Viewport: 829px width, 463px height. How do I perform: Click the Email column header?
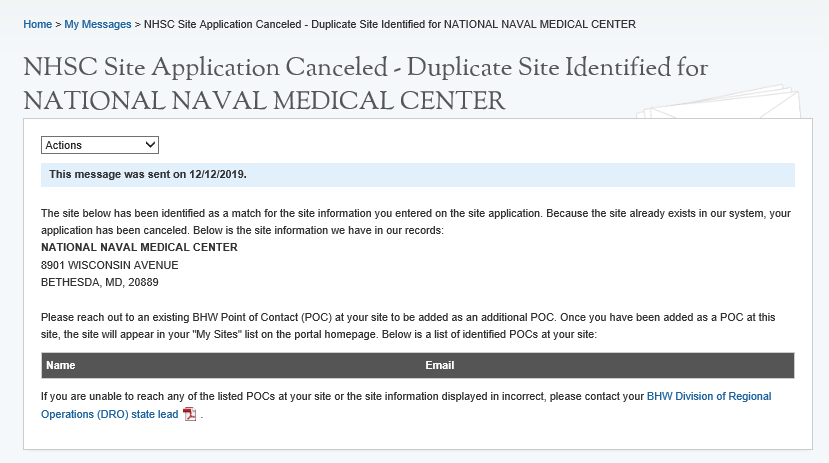(440, 365)
